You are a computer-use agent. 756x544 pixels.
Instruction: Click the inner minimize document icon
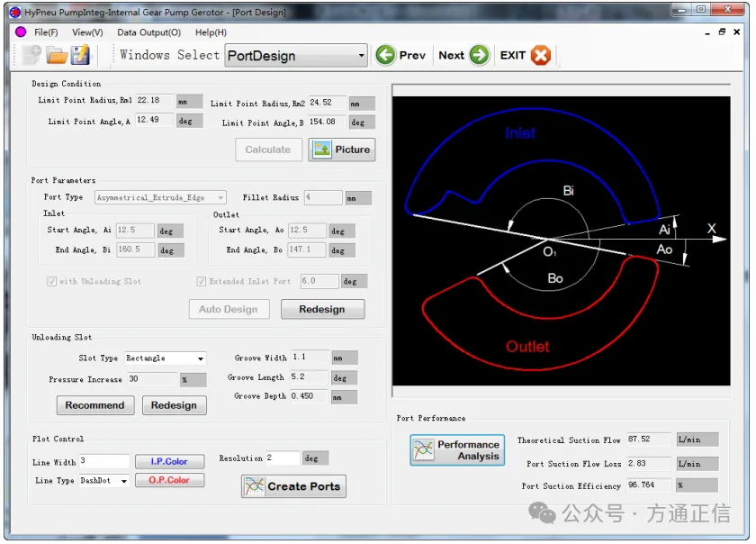click(707, 32)
